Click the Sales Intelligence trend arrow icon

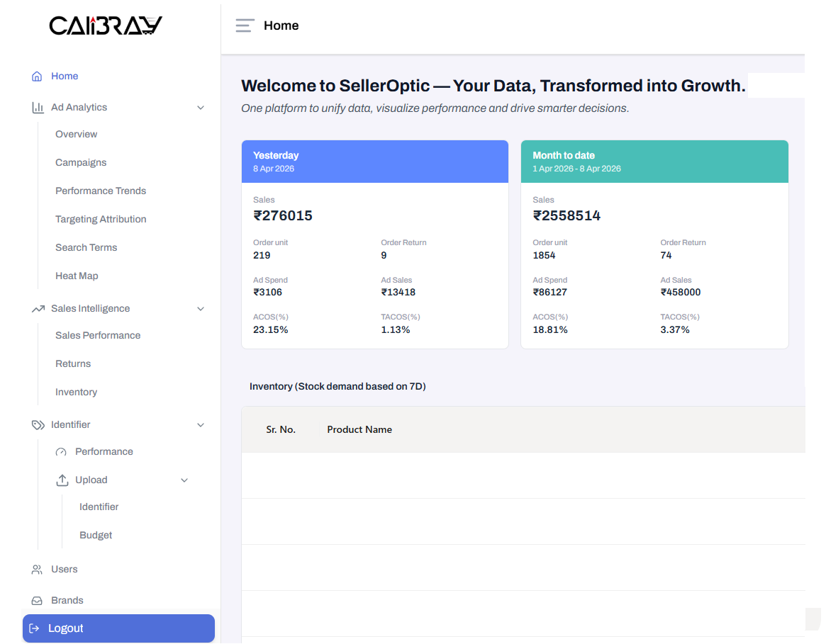pyautogui.click(x=38, y=309)
